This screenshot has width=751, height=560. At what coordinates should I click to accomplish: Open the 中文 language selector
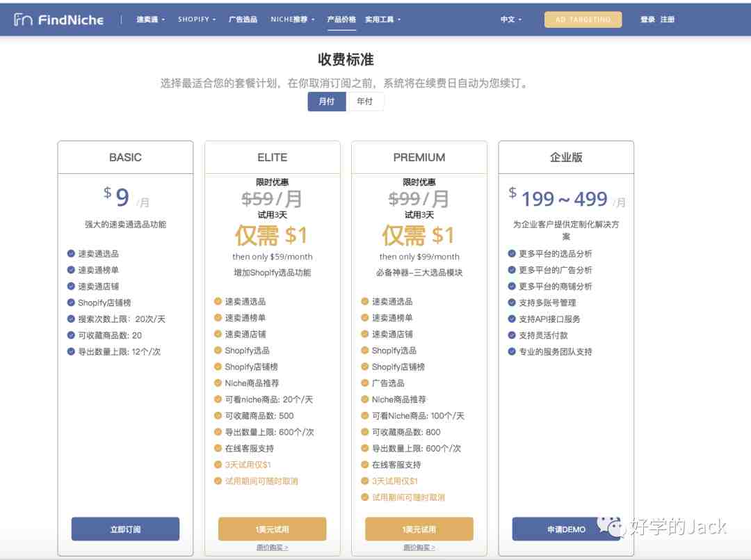click(511, 19)
